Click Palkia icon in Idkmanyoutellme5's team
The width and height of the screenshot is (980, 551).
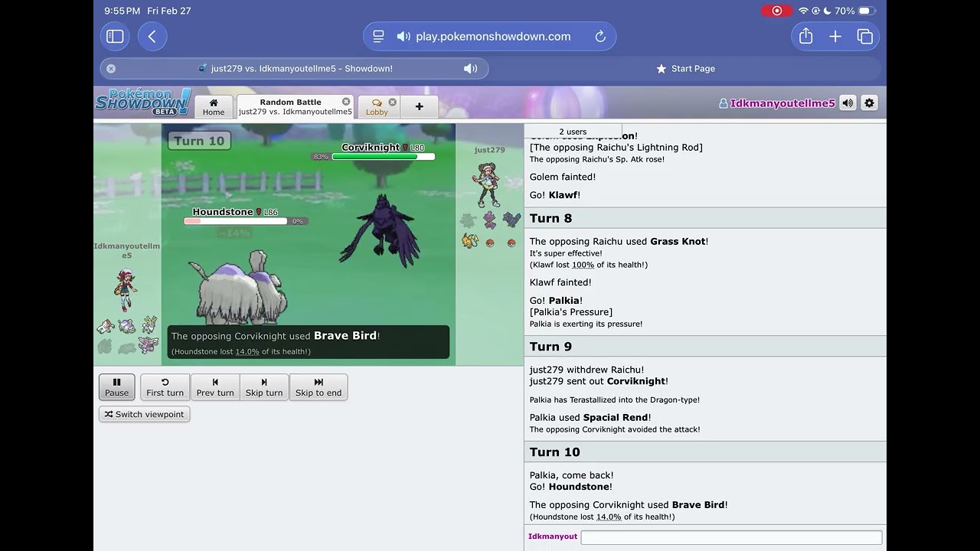tap(149, 346)
